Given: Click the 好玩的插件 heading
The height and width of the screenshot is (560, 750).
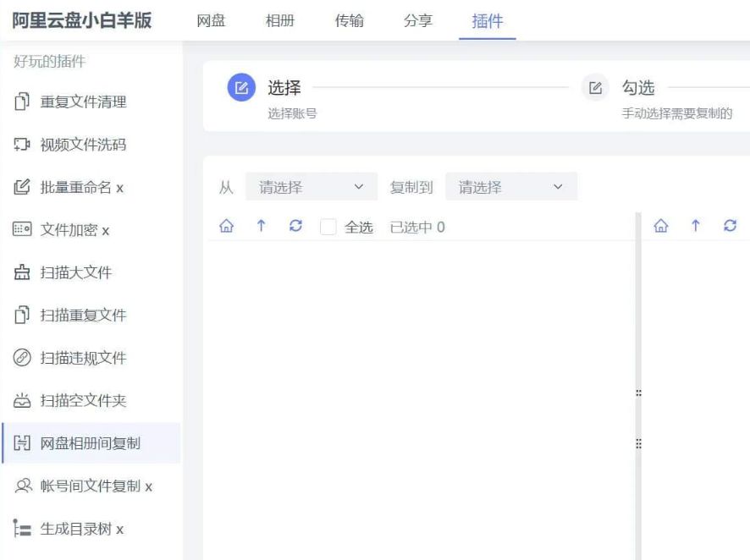Looking at the screenshot, I should (49, 61).
